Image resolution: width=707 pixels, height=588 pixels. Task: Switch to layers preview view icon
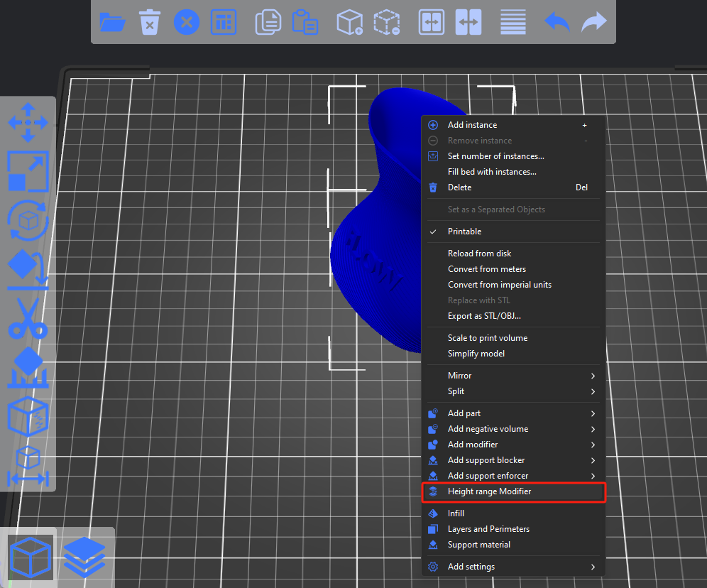coord(84,557)
